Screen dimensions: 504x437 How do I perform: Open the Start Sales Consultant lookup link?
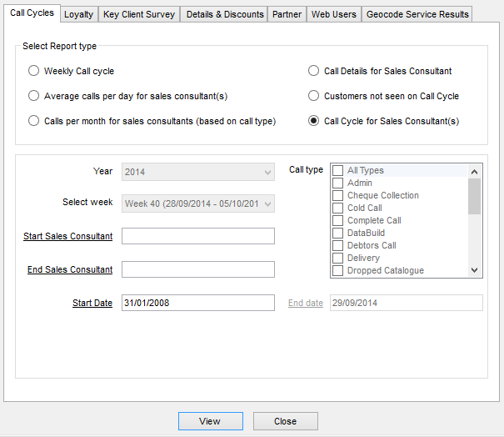coord(68,236)
